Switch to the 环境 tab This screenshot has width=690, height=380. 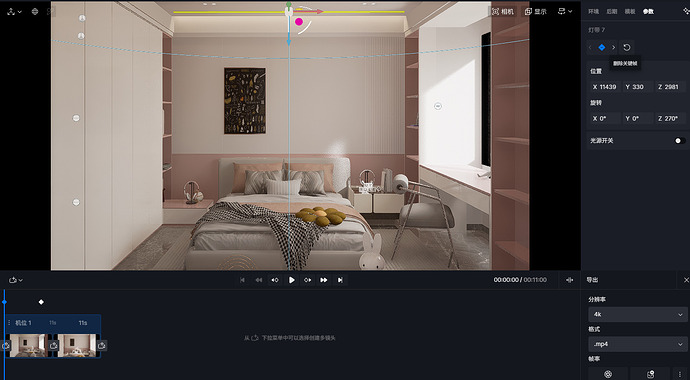point(594,11)
